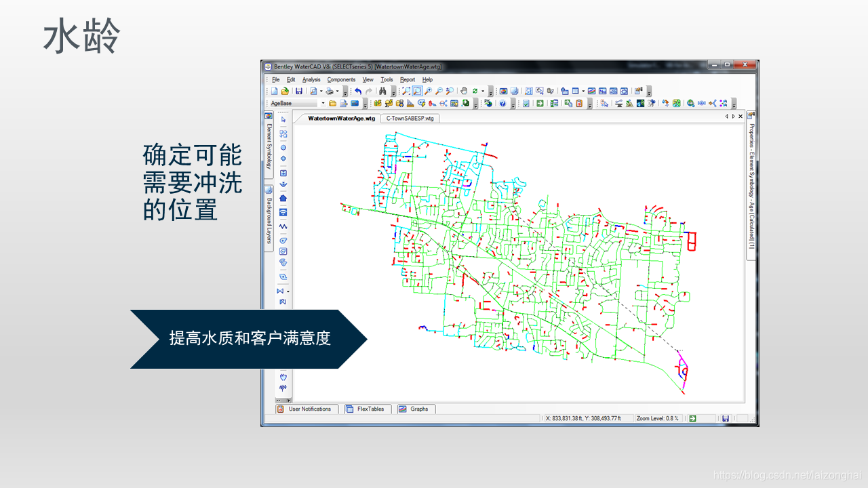Click the Undo arrow

tap(358, 91)
